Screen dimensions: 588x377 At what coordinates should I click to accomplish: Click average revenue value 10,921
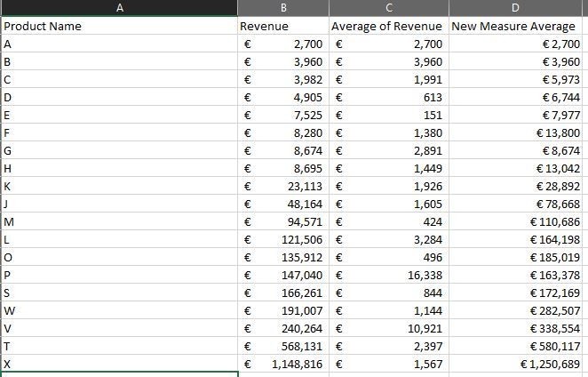(x=389, y=328)
